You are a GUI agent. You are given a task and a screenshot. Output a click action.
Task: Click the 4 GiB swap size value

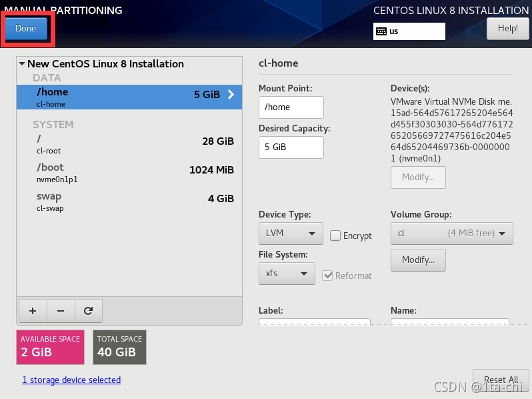click(221, 199)
